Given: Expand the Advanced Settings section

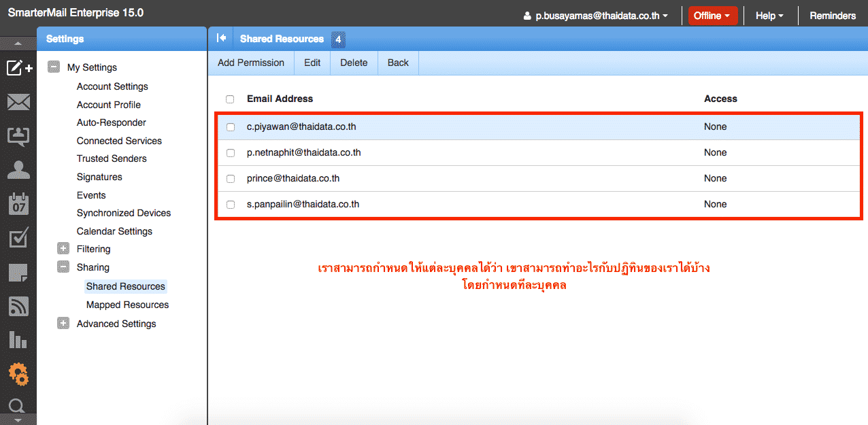Looking at the screenshot, I should tap(63, 323).
